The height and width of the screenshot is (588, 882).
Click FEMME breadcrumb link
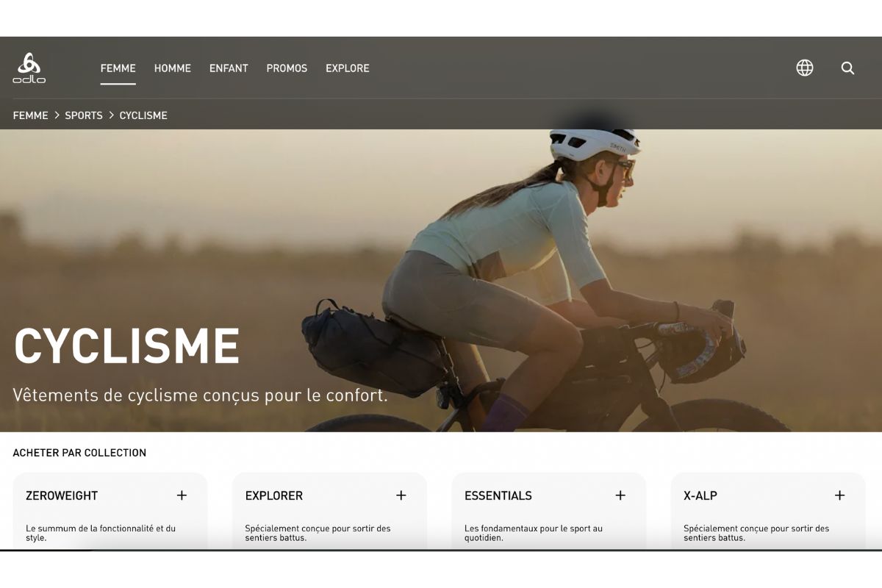point(30,115)
